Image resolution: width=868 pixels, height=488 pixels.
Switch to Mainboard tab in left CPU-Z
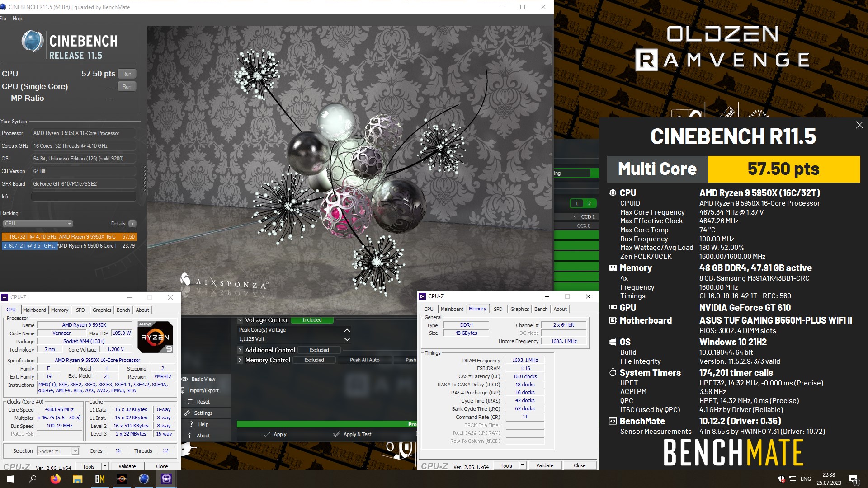coord(34,310)
